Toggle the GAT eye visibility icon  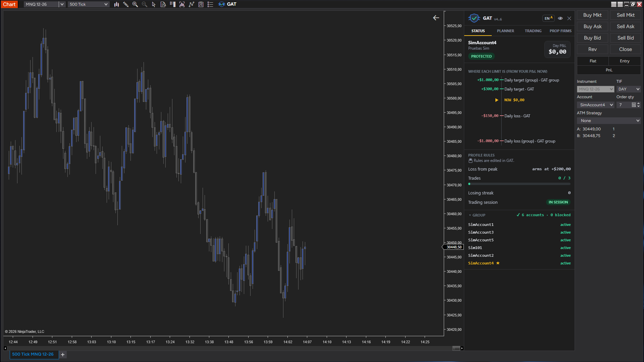pos(560,18)
